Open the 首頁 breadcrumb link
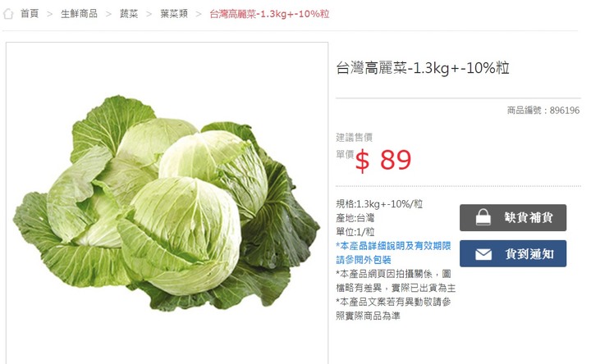The image size is (591, 364). tap(30, 14)
